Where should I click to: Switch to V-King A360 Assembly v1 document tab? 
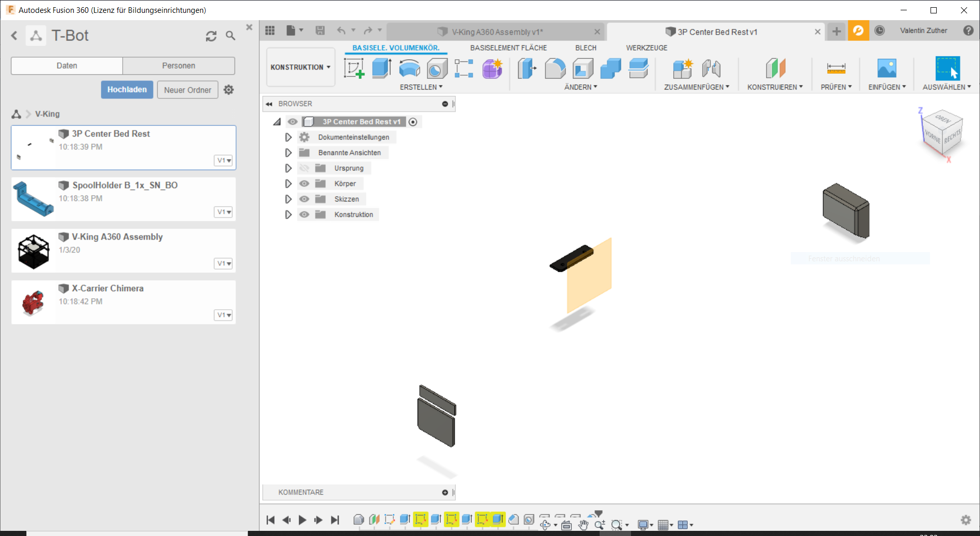click(x=495, y=32)
